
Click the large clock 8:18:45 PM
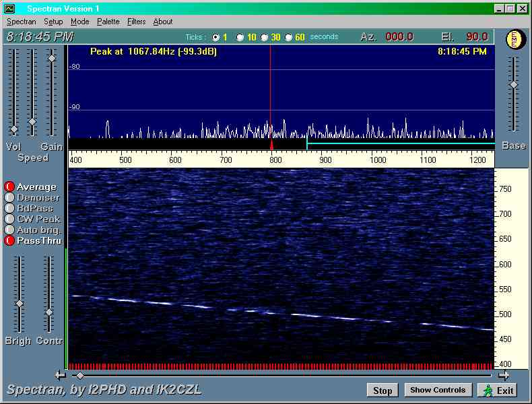(x=40, y=36)
